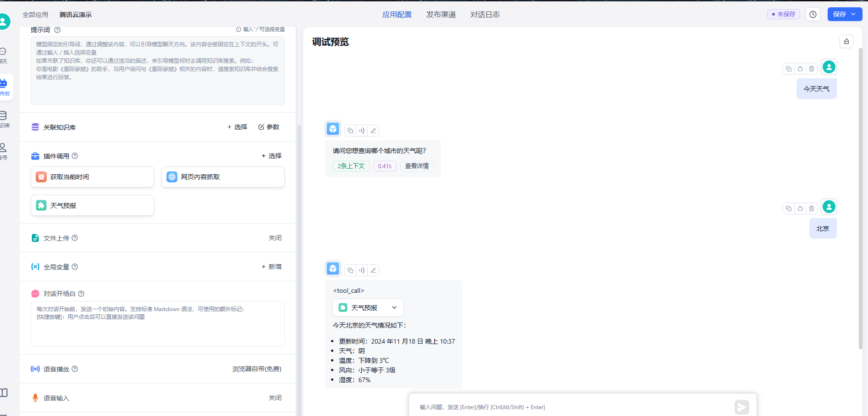Click the help icon next to 提示词
This screenshot has height=416, width=868.
coord(57,30)
